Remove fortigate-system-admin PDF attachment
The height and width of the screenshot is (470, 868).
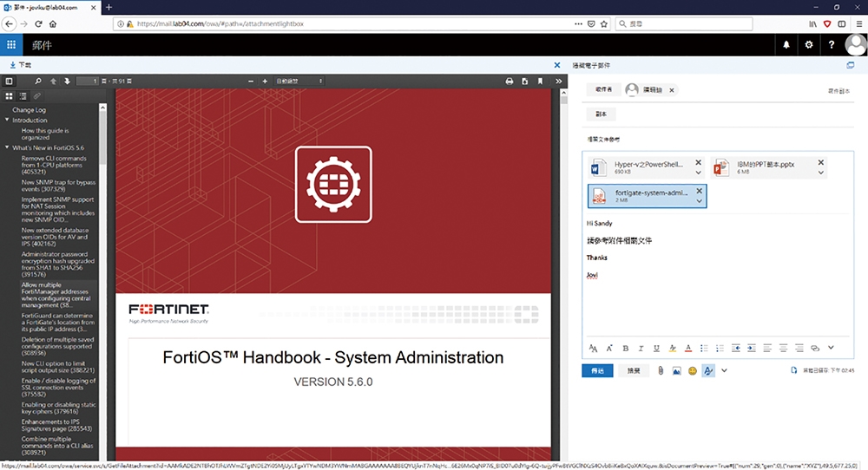(x=699, y=191)
